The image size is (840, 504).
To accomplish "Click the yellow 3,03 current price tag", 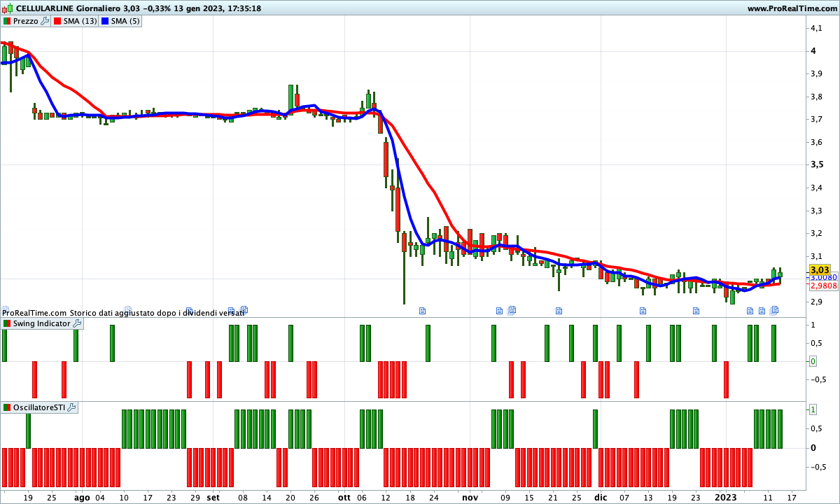I will [820, 269].
